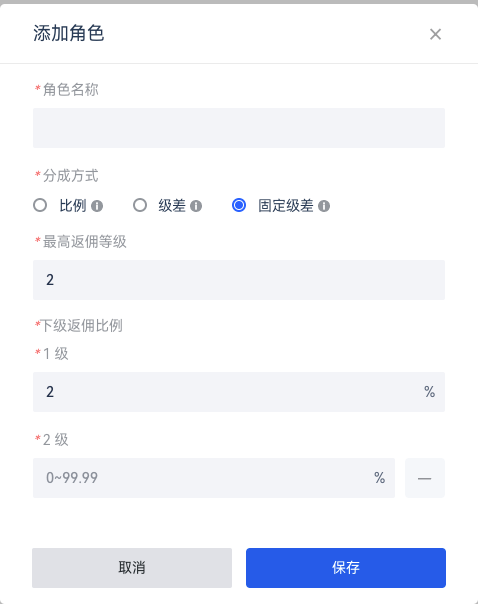Show info tooltip icon beside 固定级差
The height and width of the screenshot is (604, 478).
coord(324,206)
